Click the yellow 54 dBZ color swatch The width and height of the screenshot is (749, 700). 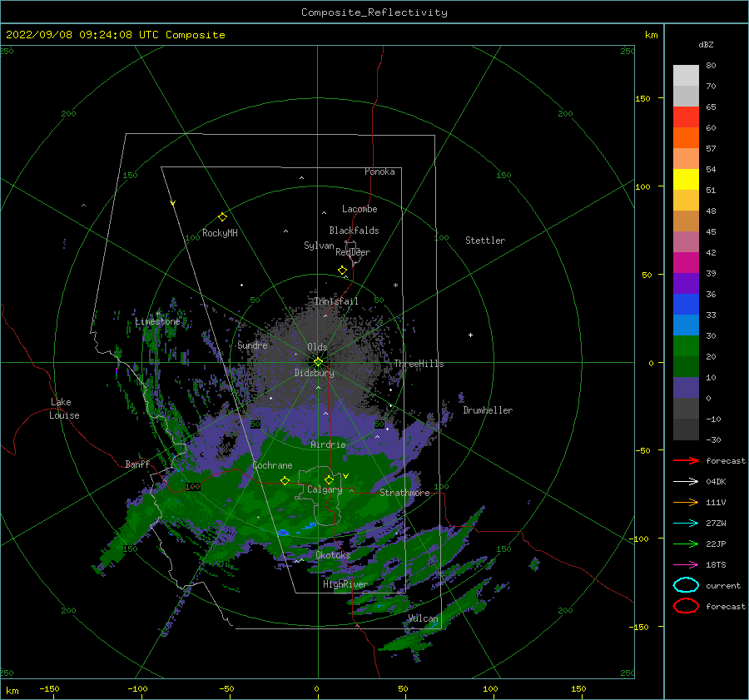tap(686, 180)
